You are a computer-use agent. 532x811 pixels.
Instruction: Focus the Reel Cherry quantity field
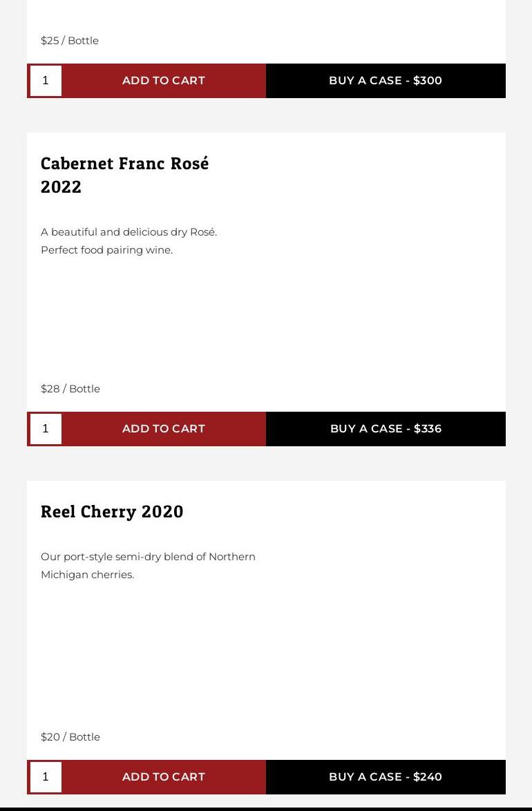pos(46,777)
